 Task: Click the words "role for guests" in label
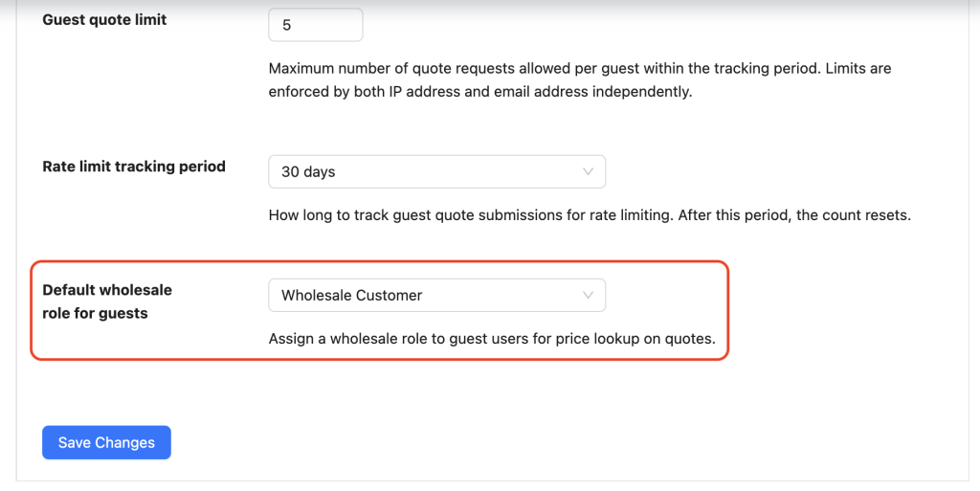[x=96, y=313]
